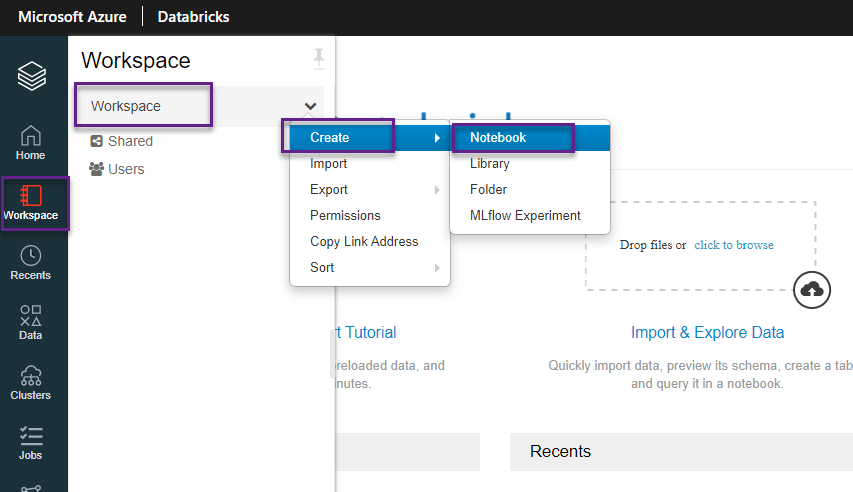Open Home from the left sidebar
Image resolution: width=853 pixels, height=492 pixels.
click(31, 142)
